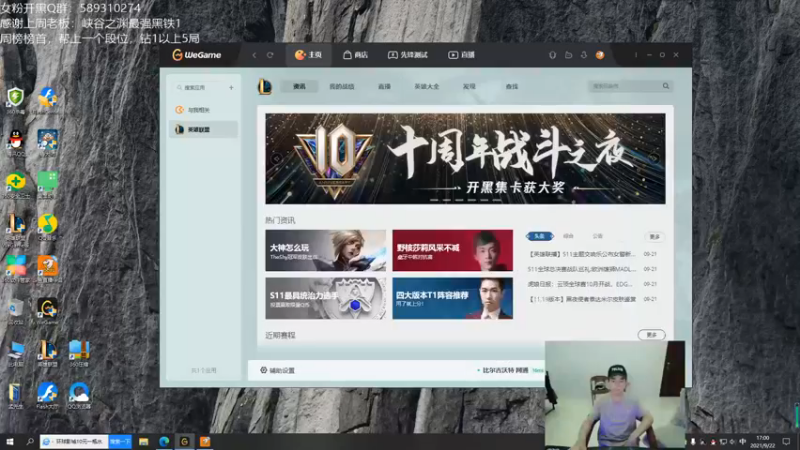
Task: Select the 头条 news filter
Action: pyautogui.click(x=539, y=236)
